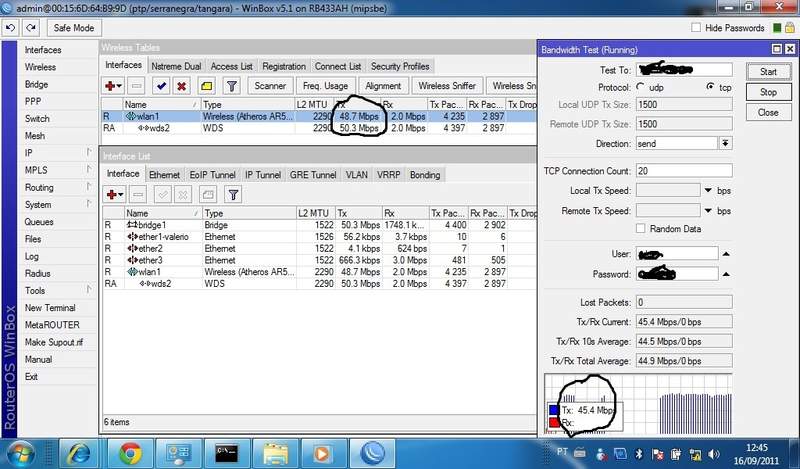Expand the Routing submenu in sidebar
Screen dimensions: 800x469
tap(89, 187)
